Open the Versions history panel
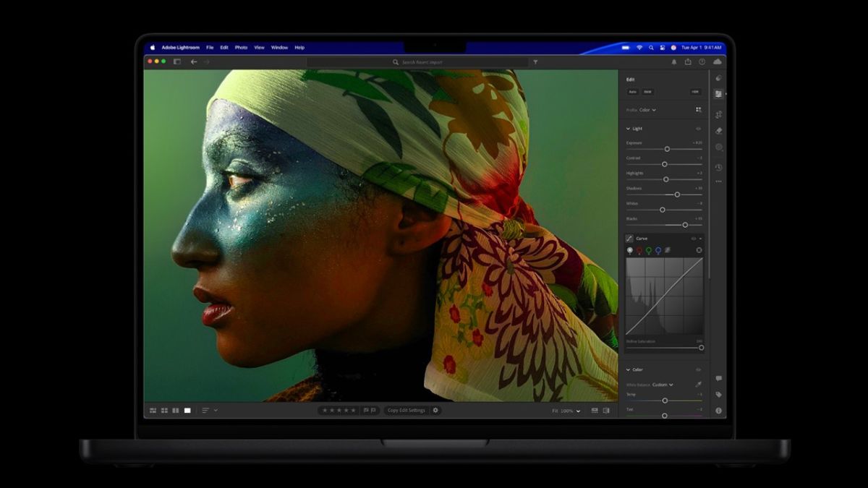 tap(718, 168)
